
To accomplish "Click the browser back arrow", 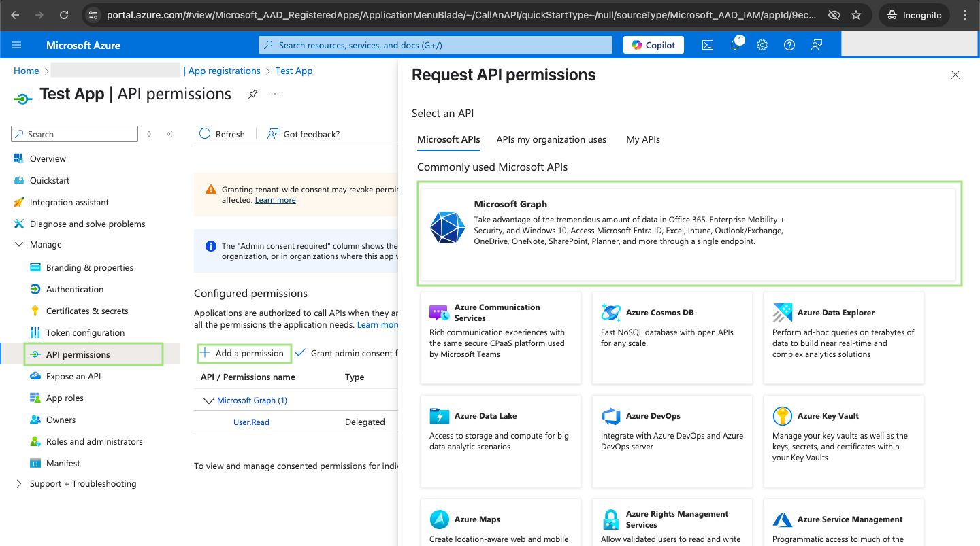I will point(16,15).
